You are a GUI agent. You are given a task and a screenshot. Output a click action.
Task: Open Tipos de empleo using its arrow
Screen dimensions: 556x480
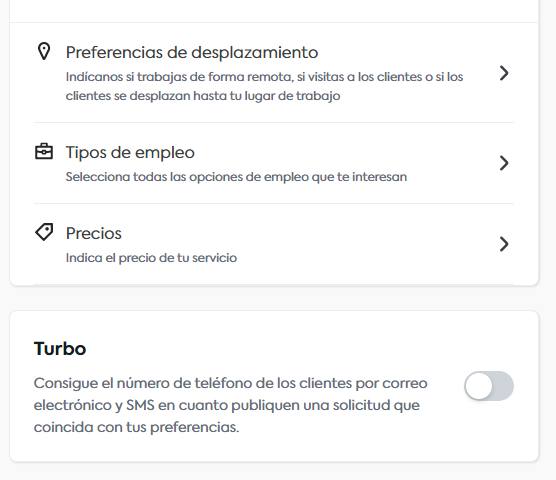[504, 163]
